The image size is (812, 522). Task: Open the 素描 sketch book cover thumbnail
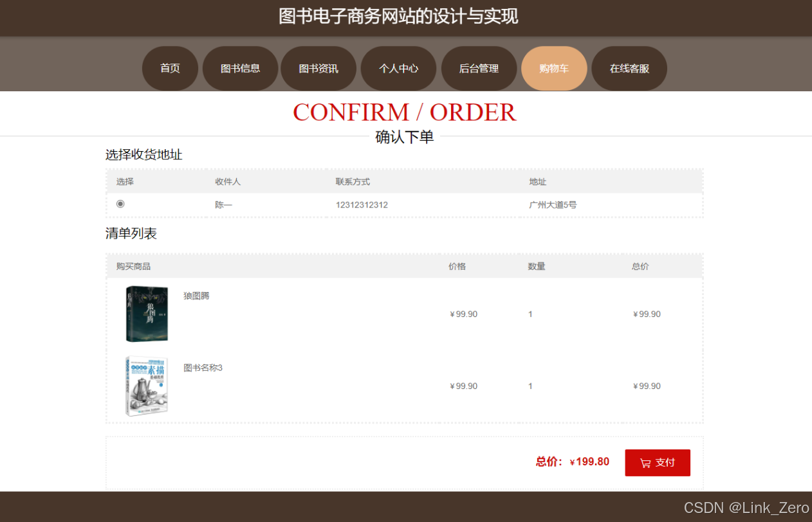pos(147,386)
